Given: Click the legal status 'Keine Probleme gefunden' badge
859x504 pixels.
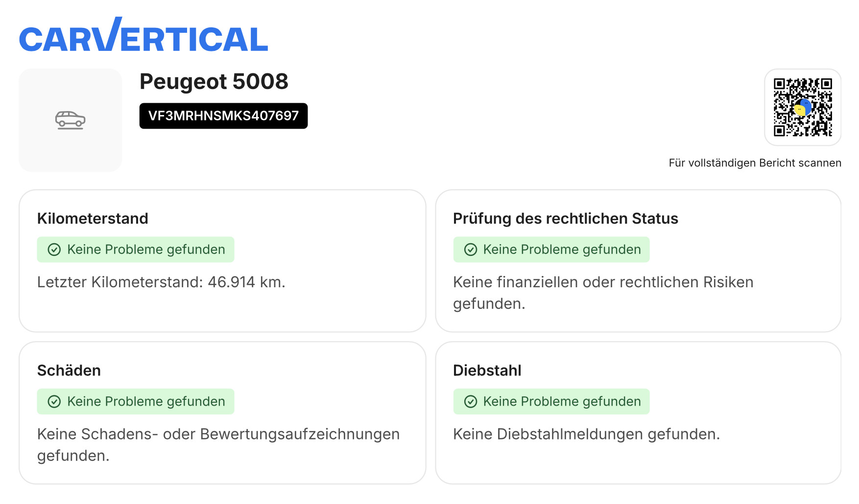Looking at the screenshot, I should click(x=551, y=250).
